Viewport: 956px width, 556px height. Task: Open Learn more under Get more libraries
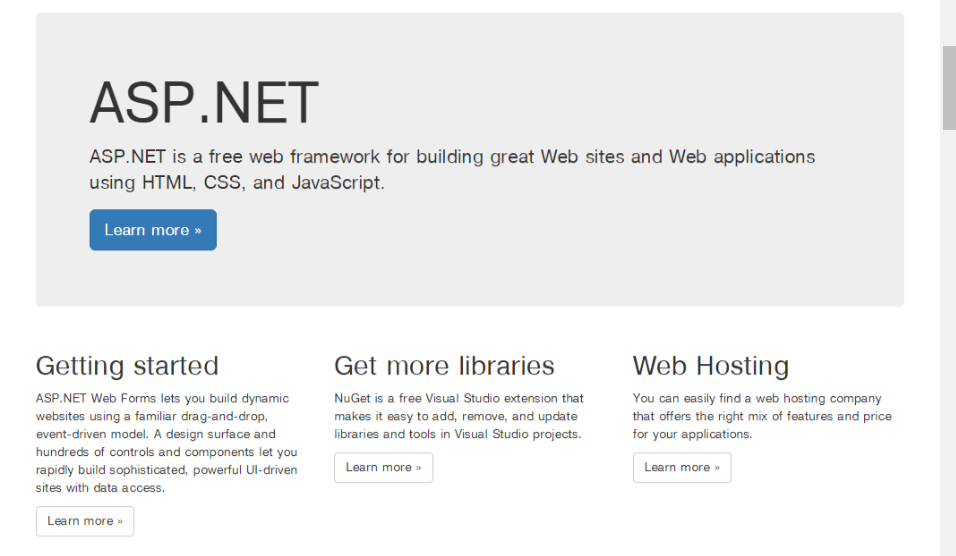click(383, 468)
